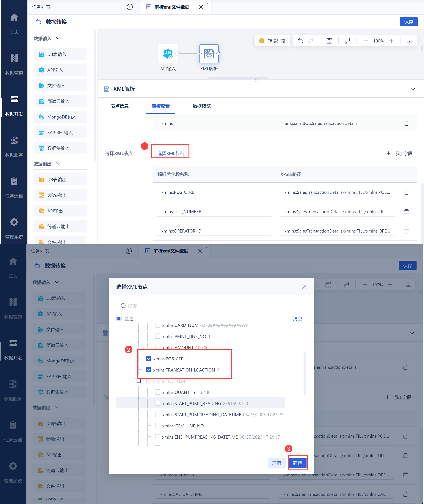Select the API输入 node on canvas
The width and height of the screenshot is (424, 504).
coord(168,54)
